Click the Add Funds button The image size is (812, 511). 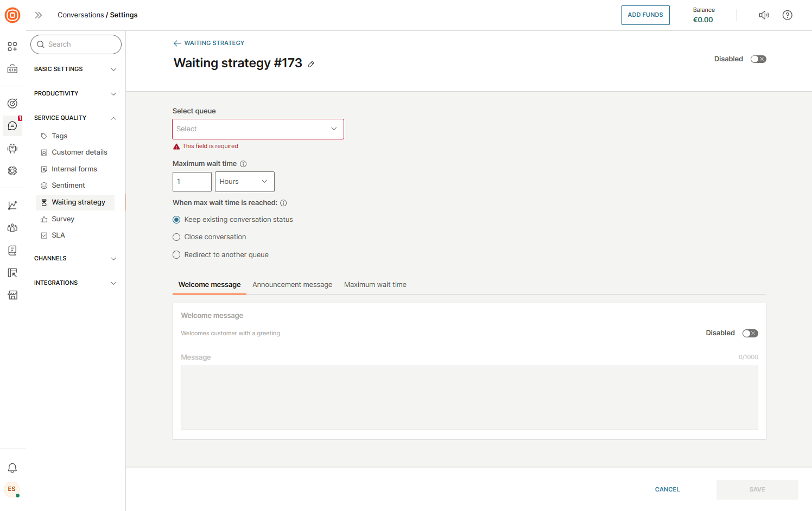645,15
